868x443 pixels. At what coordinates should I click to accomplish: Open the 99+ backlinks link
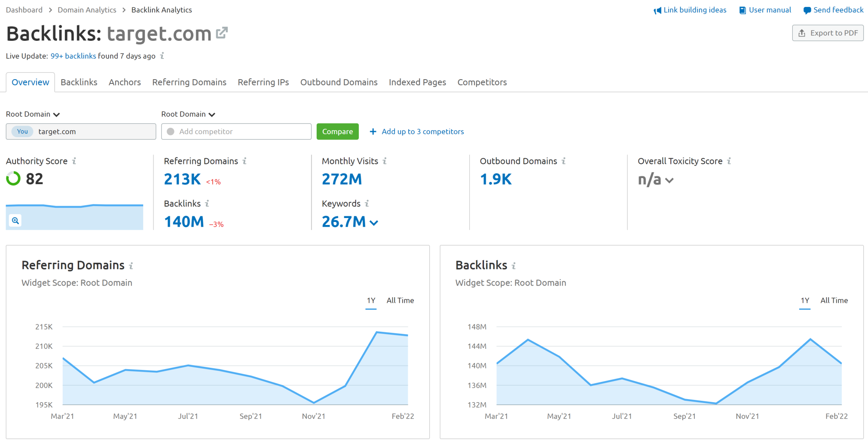(x=73, y=56)
